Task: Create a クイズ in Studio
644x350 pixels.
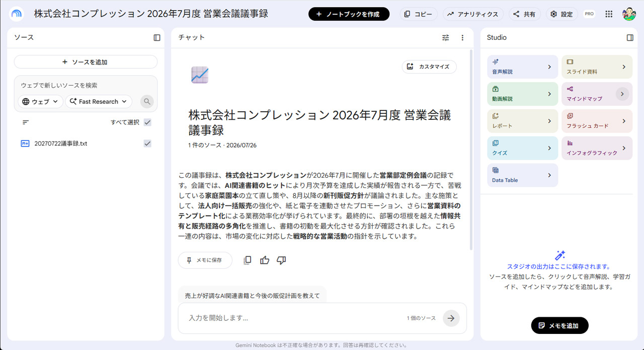Action: pyautogui.click(x=522, y=148)
